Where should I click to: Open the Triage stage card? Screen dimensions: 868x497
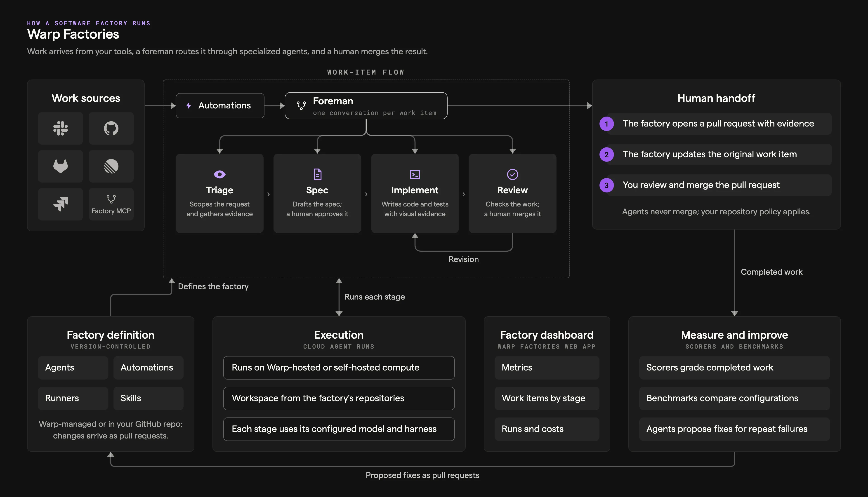coord(219,193)
